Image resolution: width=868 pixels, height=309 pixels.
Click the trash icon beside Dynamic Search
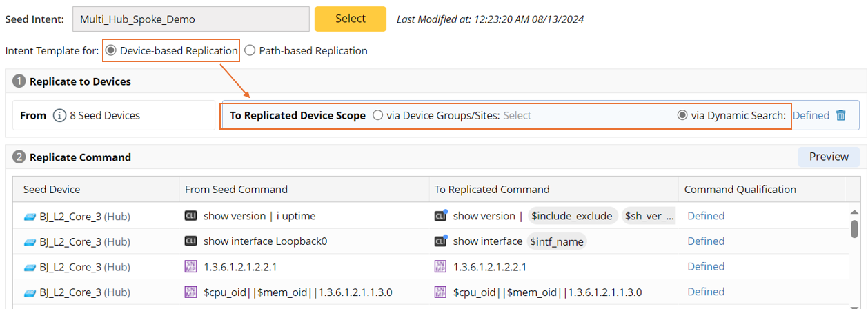pos(840,115)
